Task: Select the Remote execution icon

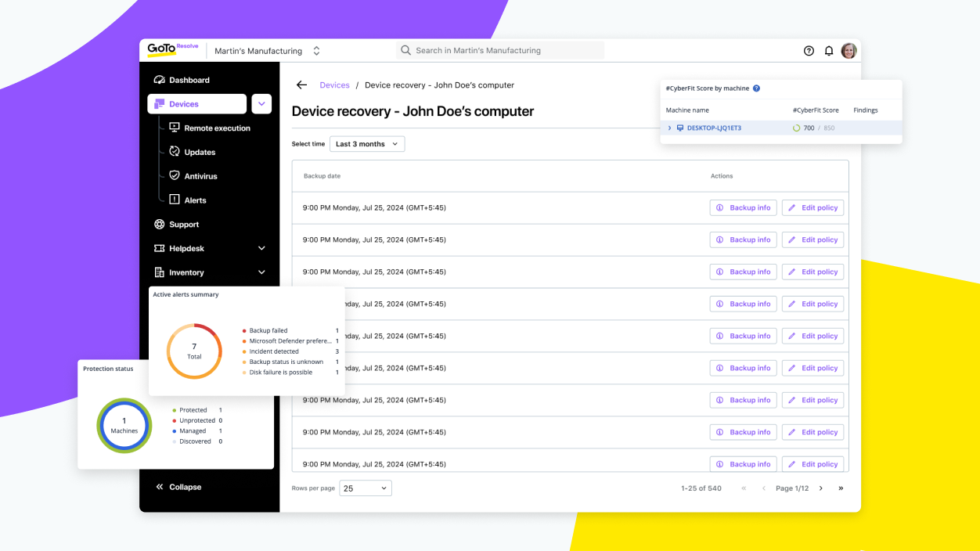Action: [x=174, y=128]
